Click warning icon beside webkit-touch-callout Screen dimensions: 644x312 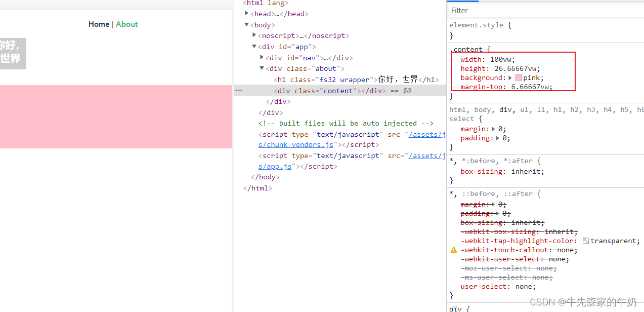tap(454, 250)
